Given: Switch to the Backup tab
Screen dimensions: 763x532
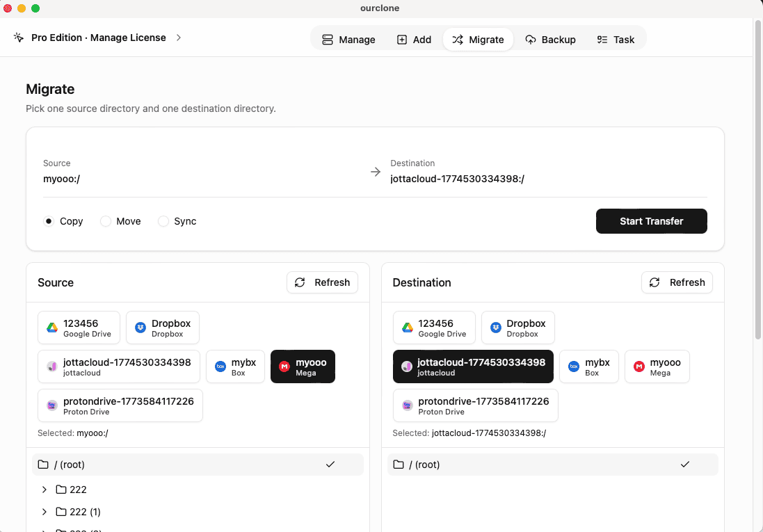Looking at the screenshot, I should click(551, 40).
